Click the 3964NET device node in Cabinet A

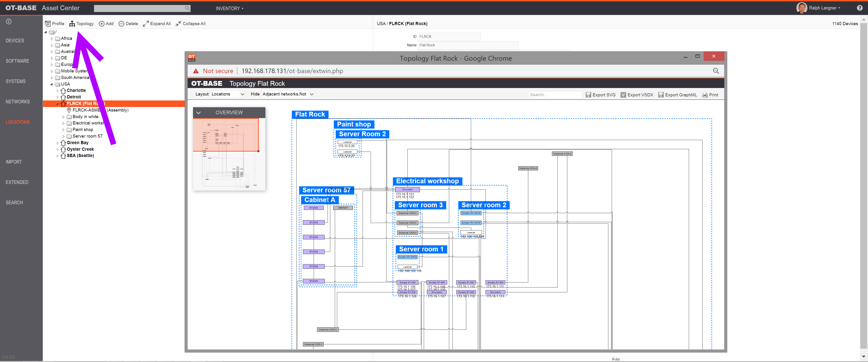(x=343, y=208)
